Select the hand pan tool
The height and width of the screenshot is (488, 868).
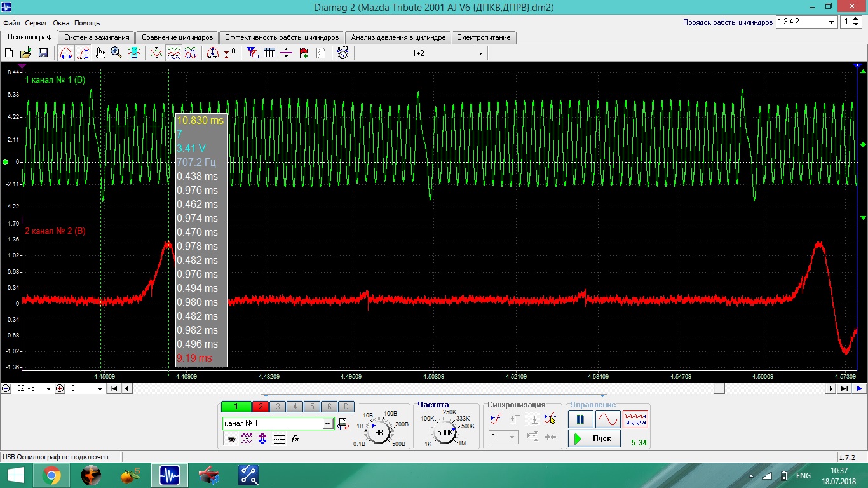coord(100,53)
